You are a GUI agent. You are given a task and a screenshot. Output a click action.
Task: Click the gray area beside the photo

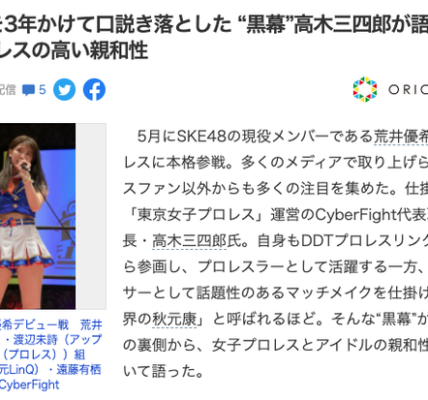point(91,216)
